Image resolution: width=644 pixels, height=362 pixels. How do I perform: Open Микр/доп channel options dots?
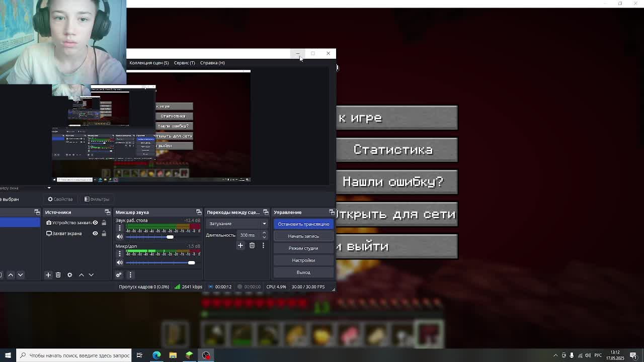(x=120, y=253)
